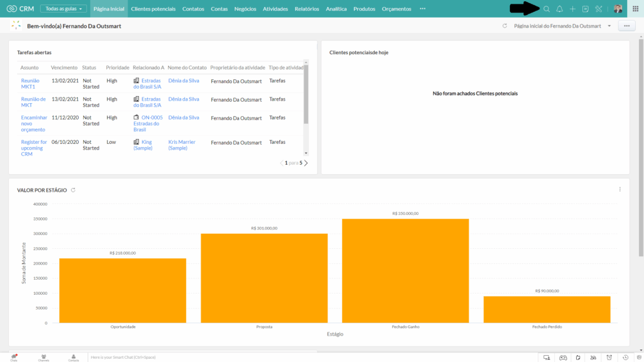Show more modules via top bar ellipsis

click(423, 9)
